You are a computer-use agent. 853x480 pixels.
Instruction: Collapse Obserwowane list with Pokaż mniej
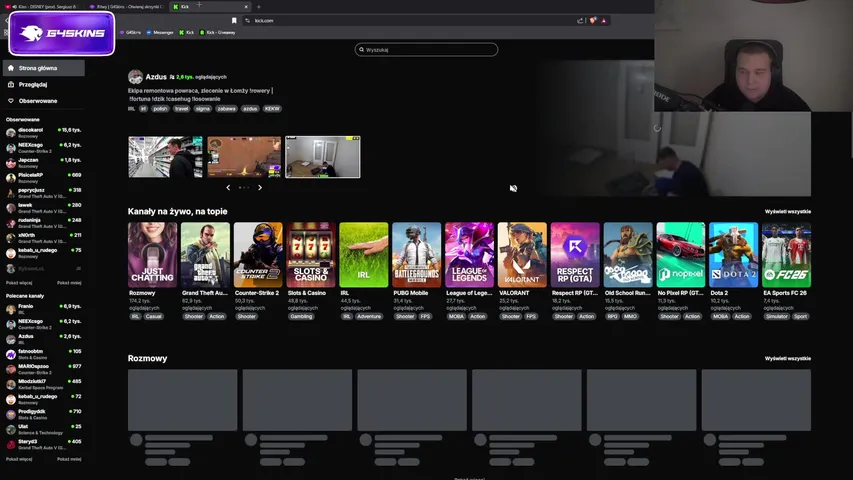click(x=69, y=283)
